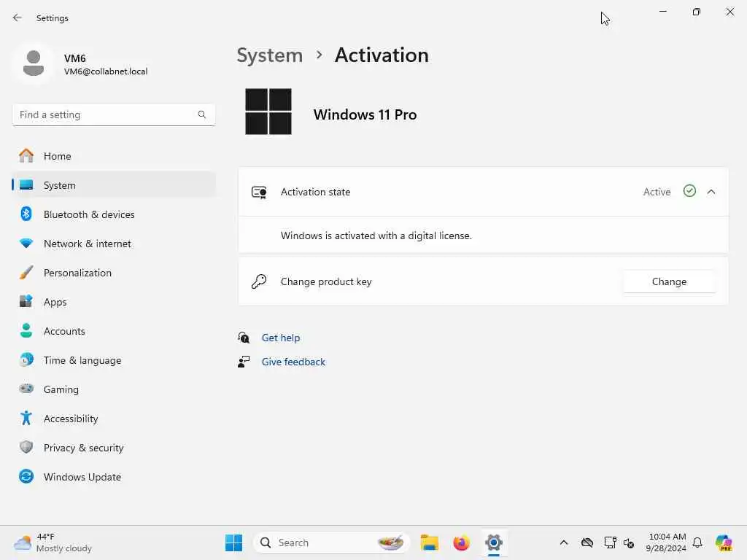Click the Activation state certificate icon
Screen dimensions: 747x560
coord(259,192)
